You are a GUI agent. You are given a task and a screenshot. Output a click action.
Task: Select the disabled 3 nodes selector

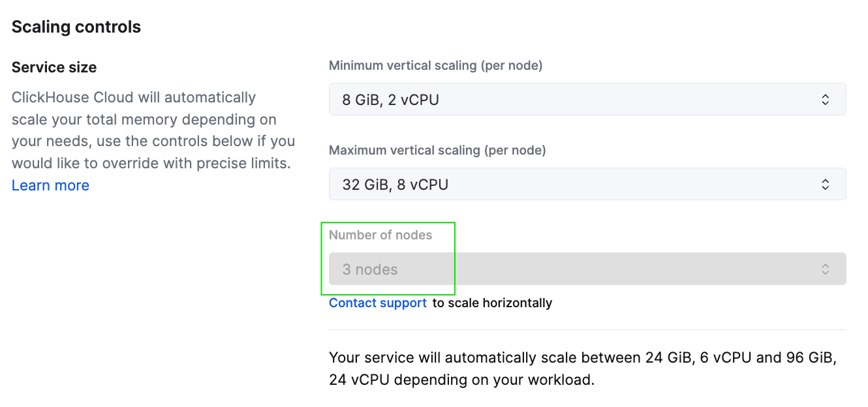click(587, 269)
